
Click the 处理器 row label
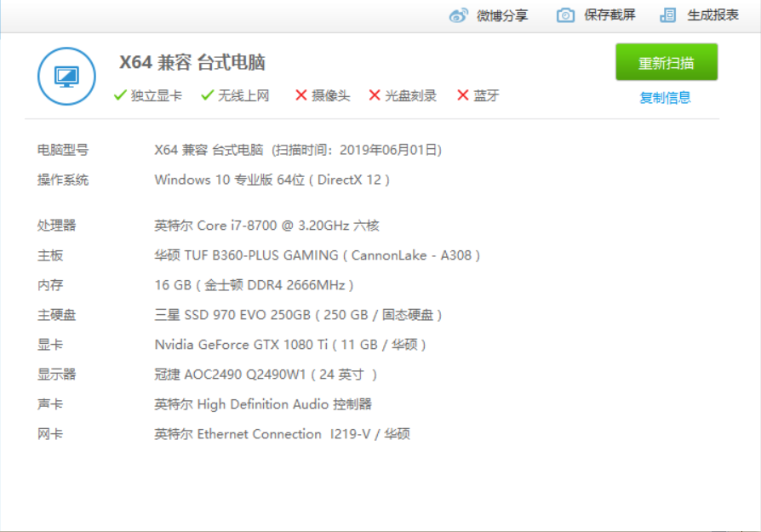coord(57,226)
